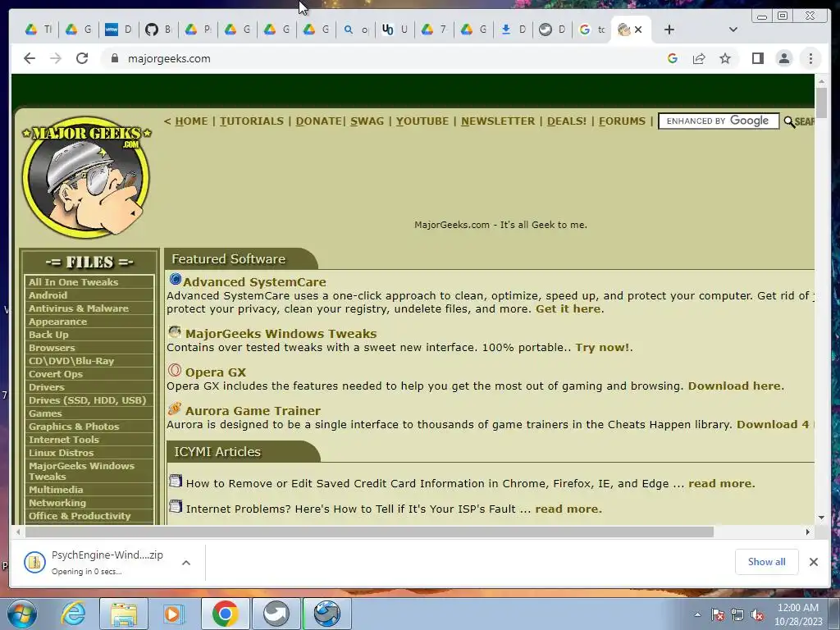Image resolution: width=840 pixels, height=630 pixels.
Task: Open media player from taskbar
Action: click(173, 614)
